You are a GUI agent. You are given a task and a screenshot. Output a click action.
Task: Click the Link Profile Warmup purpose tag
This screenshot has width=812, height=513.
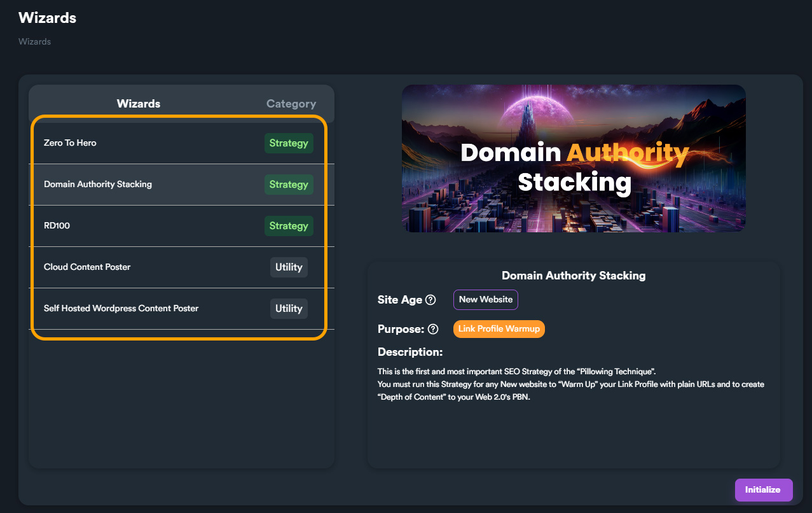pos(499,329)
